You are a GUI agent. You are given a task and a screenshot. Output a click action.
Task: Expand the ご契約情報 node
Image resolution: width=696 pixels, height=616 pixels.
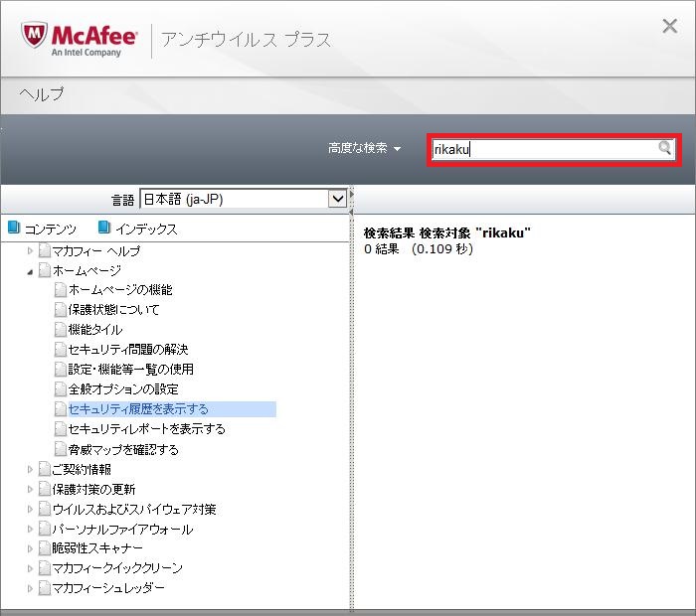pos(30,469)
